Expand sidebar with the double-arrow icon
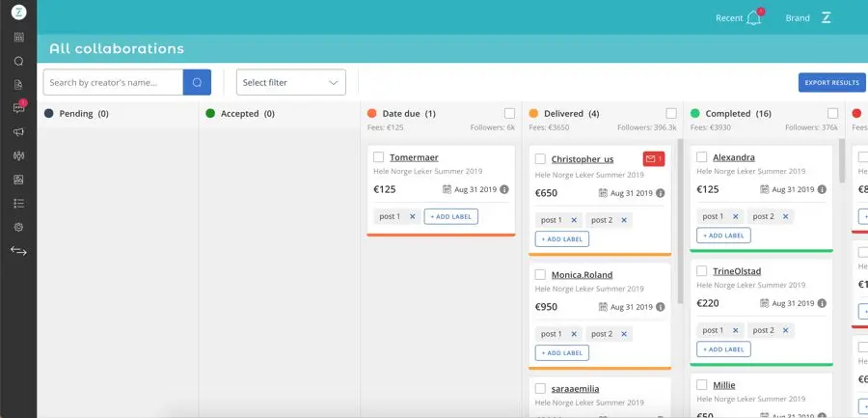The image size is (868, 418). (x=18, y=251)
